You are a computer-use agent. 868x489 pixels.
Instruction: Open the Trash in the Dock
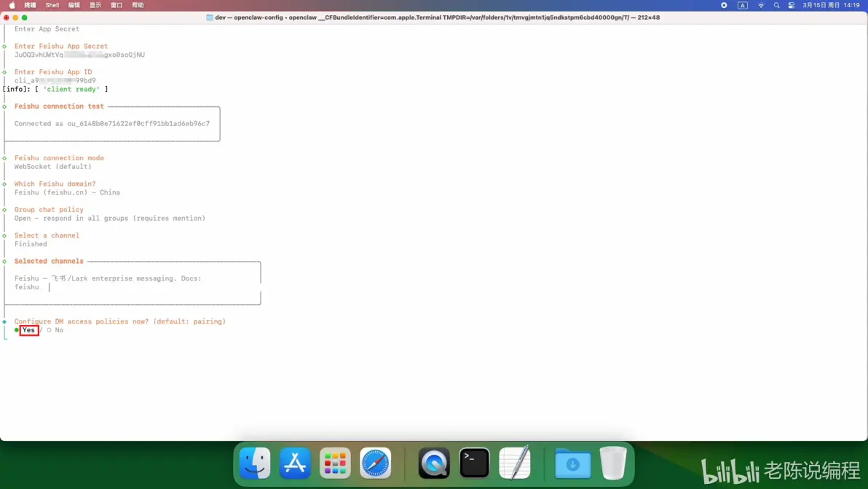click(x=613, y=463)
